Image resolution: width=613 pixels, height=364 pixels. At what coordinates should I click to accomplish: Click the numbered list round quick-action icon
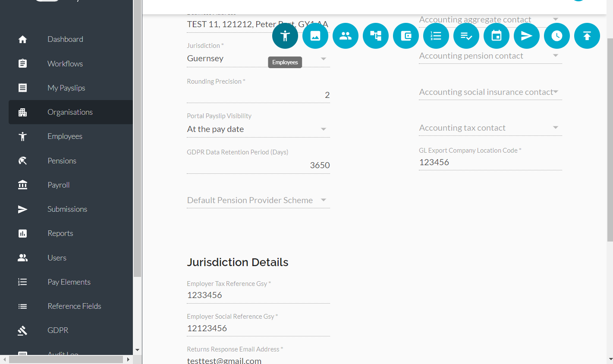pos(436,36)
